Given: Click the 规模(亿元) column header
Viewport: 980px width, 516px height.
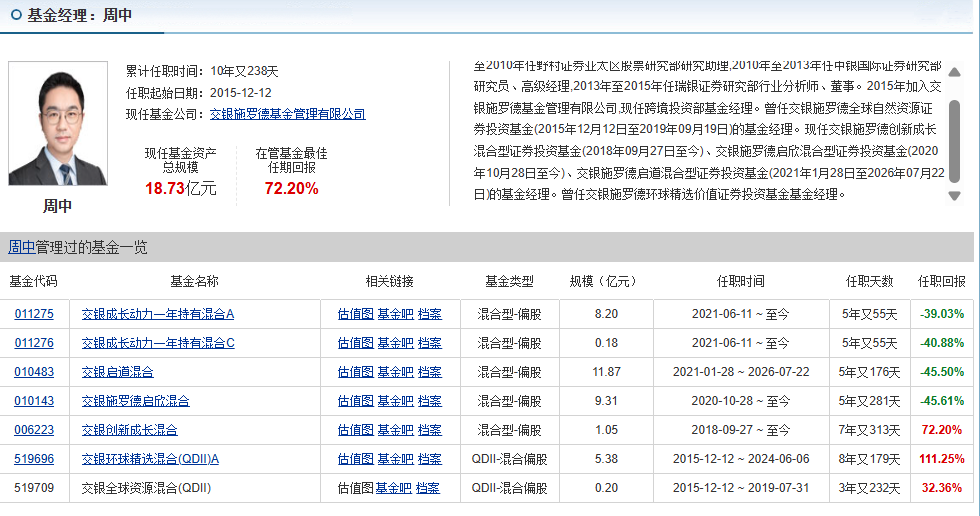Looking at the screenshot, I should coord(602,282).
